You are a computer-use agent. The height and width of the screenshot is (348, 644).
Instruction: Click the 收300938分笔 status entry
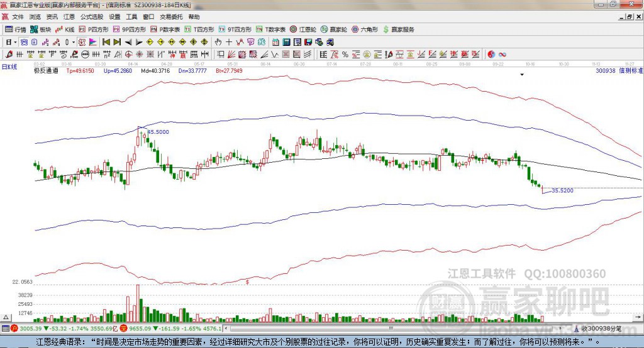pyautogui.click(x=597, y=329)
